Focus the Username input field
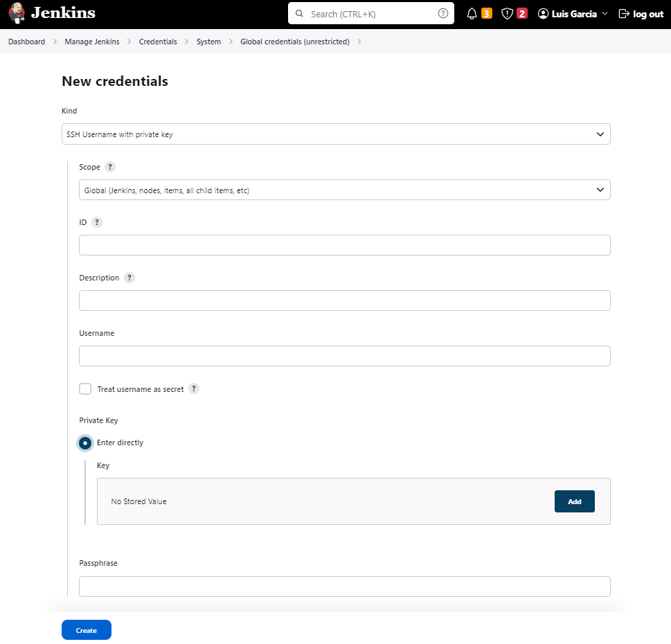The width and height of the screenshot is (671, 644). [x=344, y=356]
